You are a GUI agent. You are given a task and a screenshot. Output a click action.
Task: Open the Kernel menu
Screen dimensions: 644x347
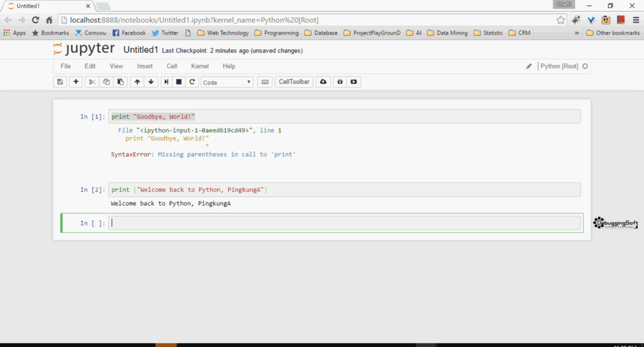pos(199,66)
